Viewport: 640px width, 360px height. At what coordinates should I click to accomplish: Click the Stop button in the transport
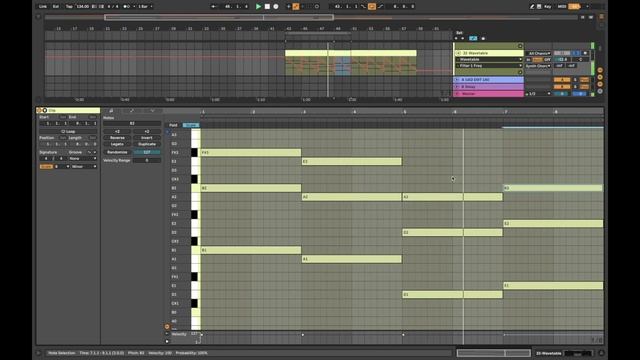(x=267, y=7)
